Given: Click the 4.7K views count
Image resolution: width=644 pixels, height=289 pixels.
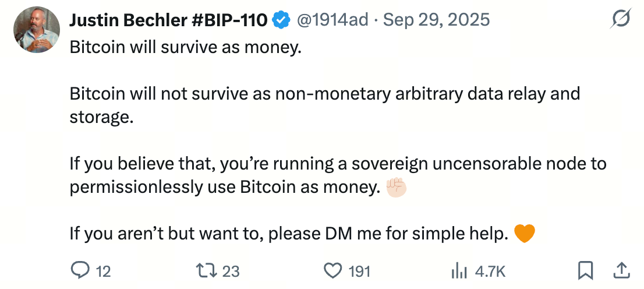Looking at the screenshot, I should point(490,271).
